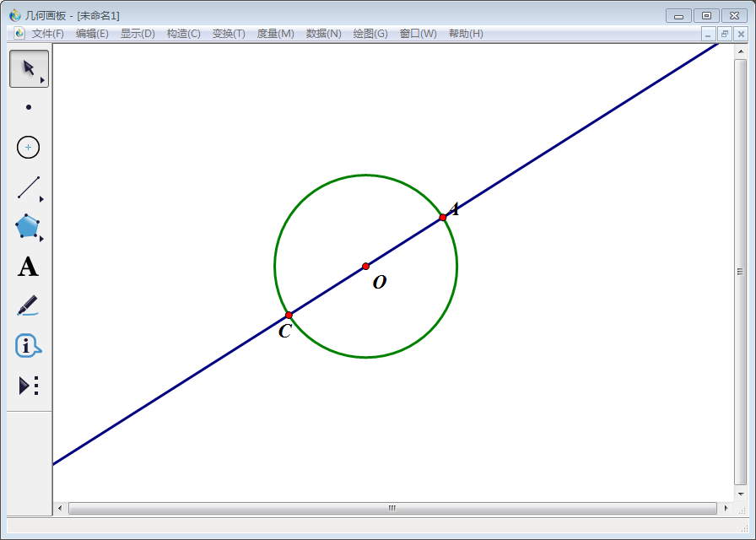The height and width of the screenshot is (540, 756).
Task: Click red point O at circle center
Action: 365,267
